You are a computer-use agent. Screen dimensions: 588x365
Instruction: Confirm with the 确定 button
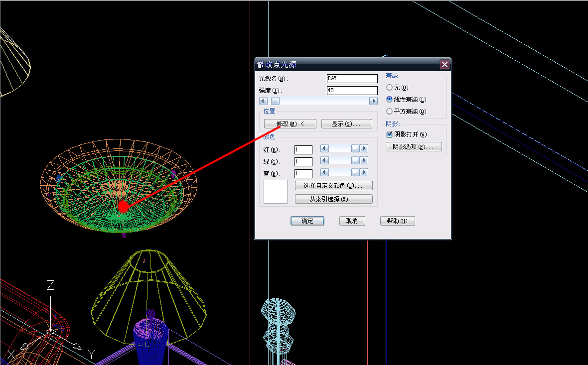307,221
